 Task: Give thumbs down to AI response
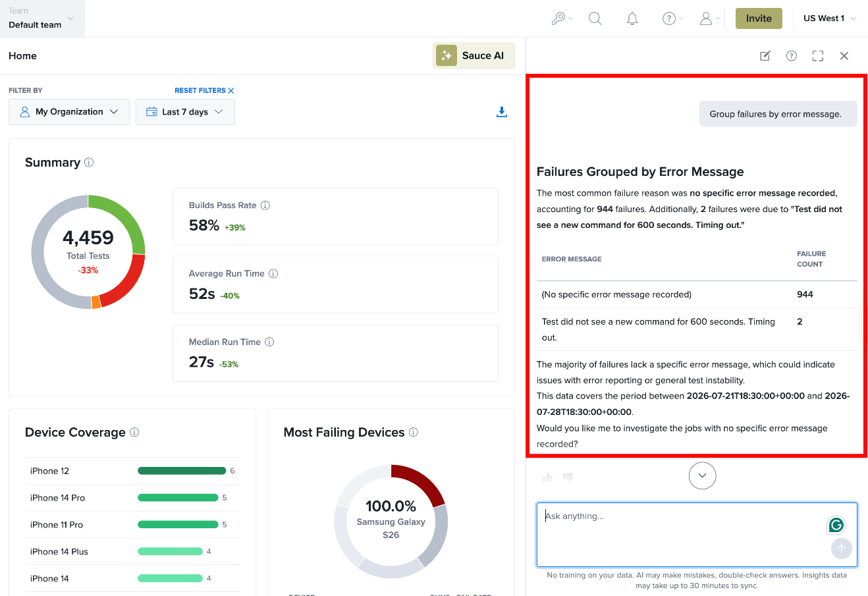(568, 477)
